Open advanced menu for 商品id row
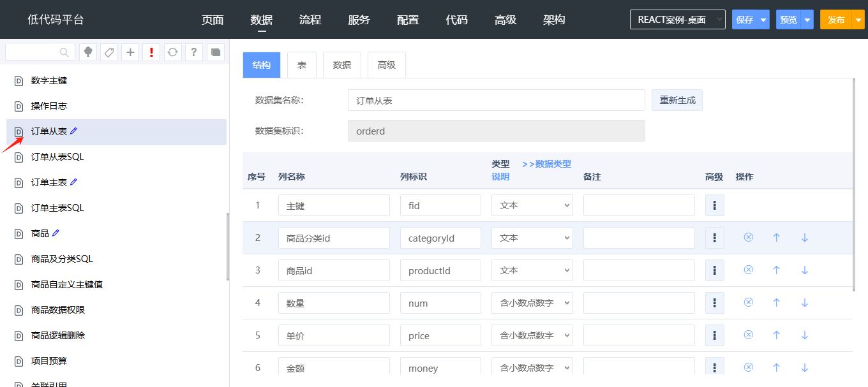 (x=715, y=270)
